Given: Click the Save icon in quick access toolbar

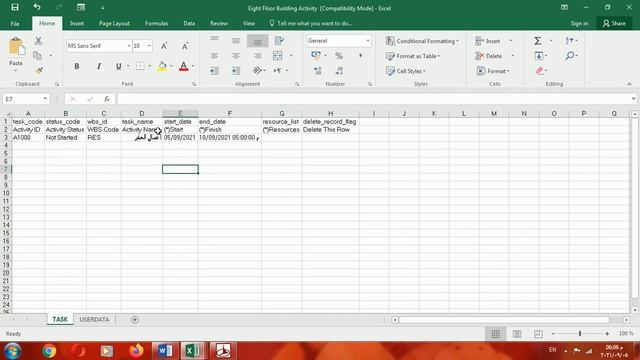Looking at the screenshot, I should point(15,7).
